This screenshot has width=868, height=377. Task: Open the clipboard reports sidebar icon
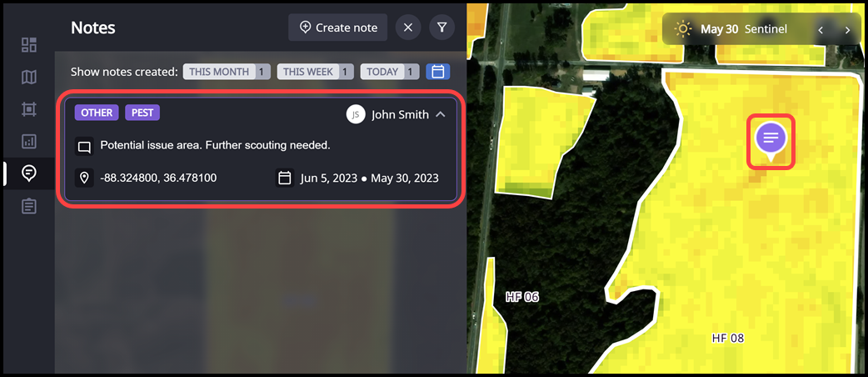29,207
